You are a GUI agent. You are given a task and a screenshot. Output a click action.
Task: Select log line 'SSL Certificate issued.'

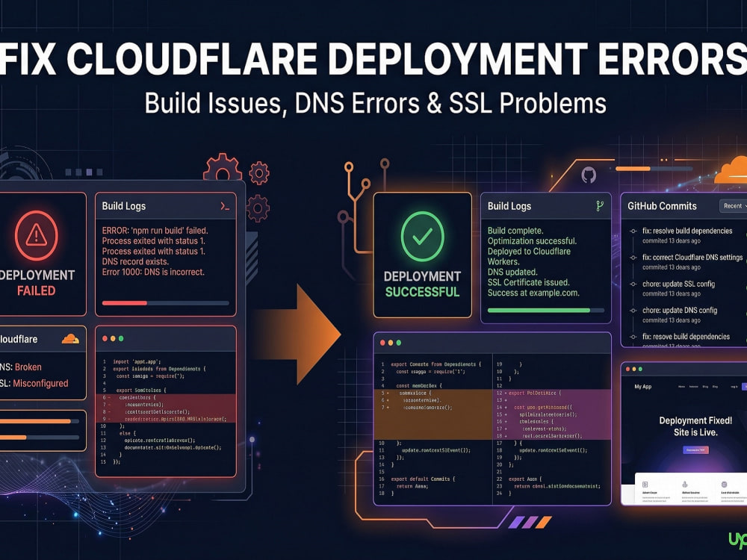tap(528, 282)
